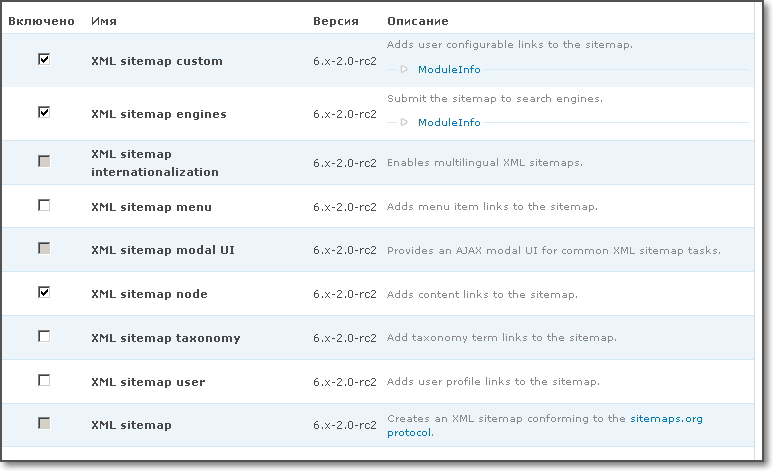Click the Включено column header
This screenshot has height=471, width=773.
pos(41,21)
